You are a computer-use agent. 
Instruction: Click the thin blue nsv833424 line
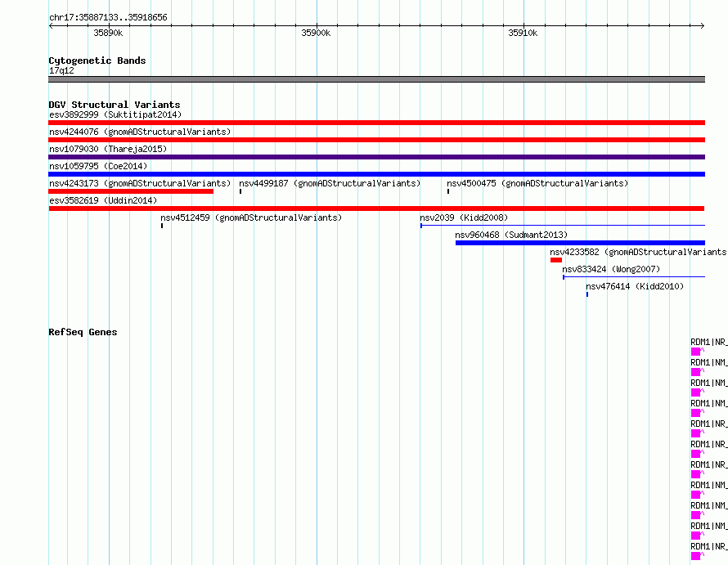click(x=634, y=277)
